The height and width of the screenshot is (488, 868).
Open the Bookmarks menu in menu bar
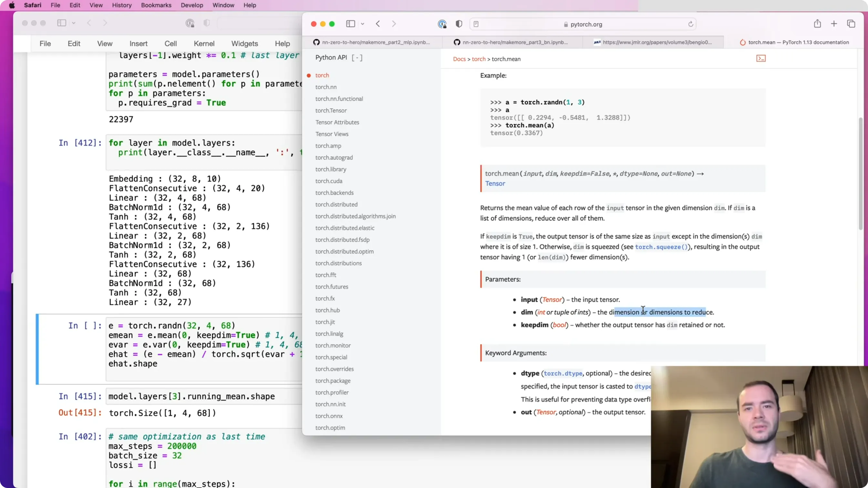[156, 5]
